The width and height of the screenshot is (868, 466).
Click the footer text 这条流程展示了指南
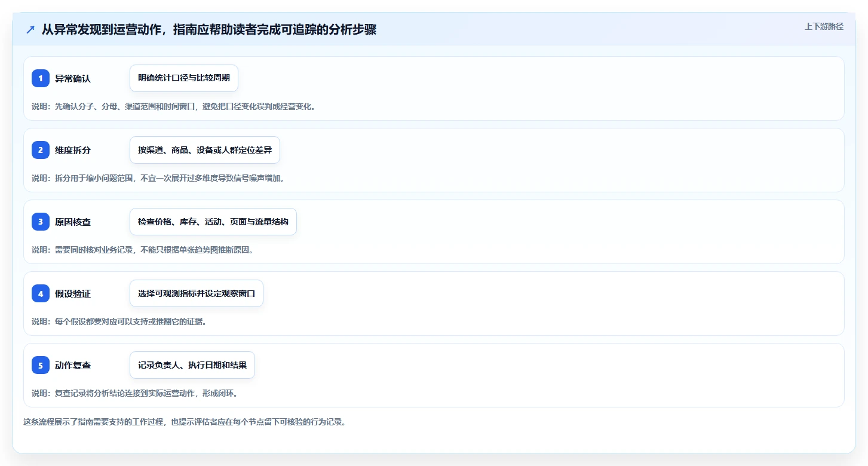(185, 422)
